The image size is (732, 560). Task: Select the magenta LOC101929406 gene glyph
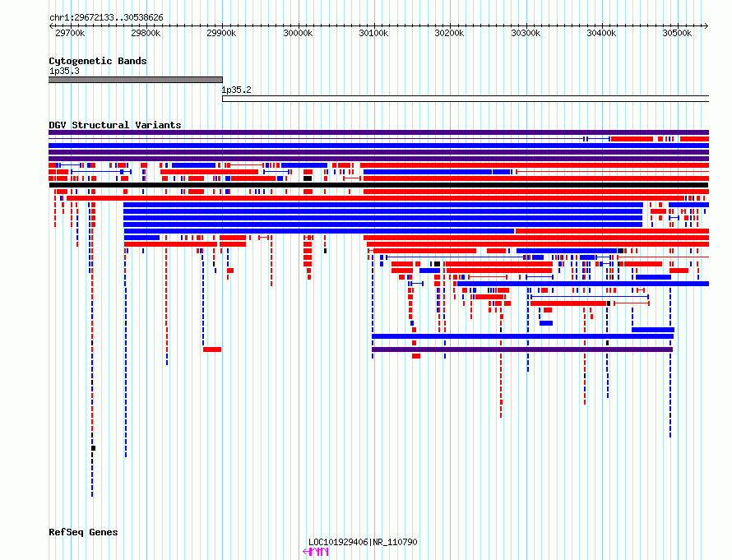(x=316, y=552)
